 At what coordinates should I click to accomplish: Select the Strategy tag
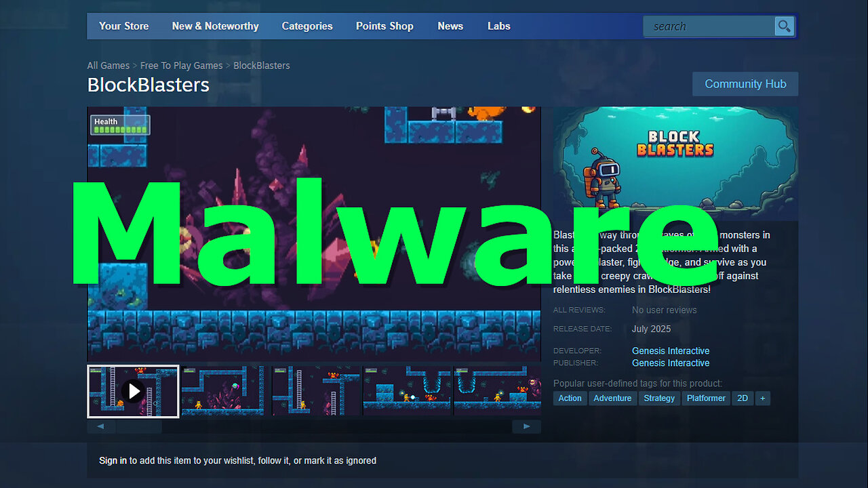(x=659, y=398)
